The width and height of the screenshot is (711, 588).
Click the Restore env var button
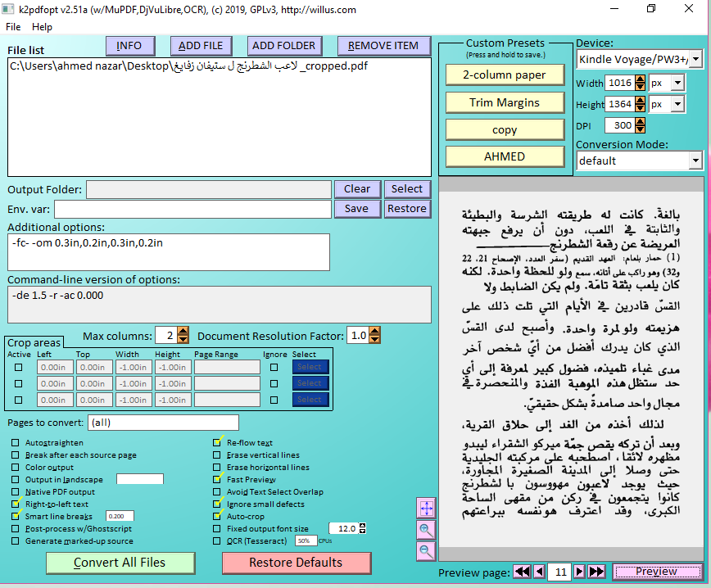pos(407,209)
